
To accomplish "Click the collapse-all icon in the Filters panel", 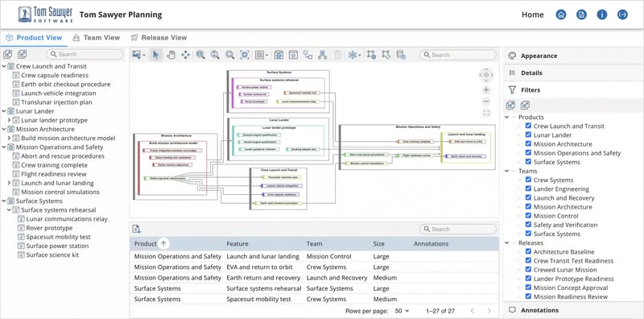I will pyautogui.click(x=525, y=106).
